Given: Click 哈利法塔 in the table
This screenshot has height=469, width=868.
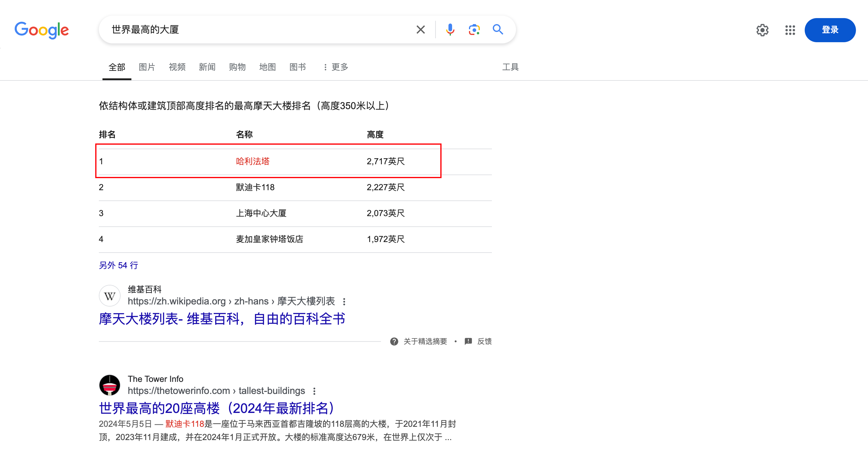Looking at the screenshot, I should point(252,161).
